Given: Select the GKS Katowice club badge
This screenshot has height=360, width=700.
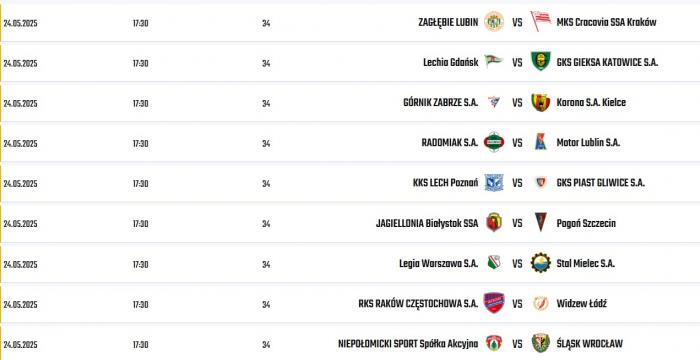Looking at the screenshot, I should [541, 61].
